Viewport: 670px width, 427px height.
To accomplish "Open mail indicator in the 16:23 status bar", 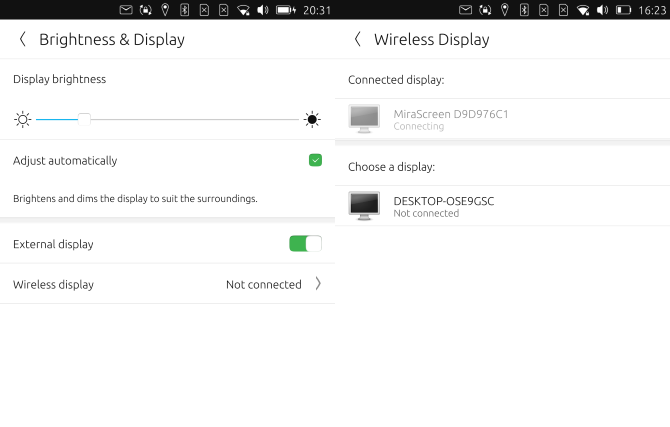I will [465, 10].
